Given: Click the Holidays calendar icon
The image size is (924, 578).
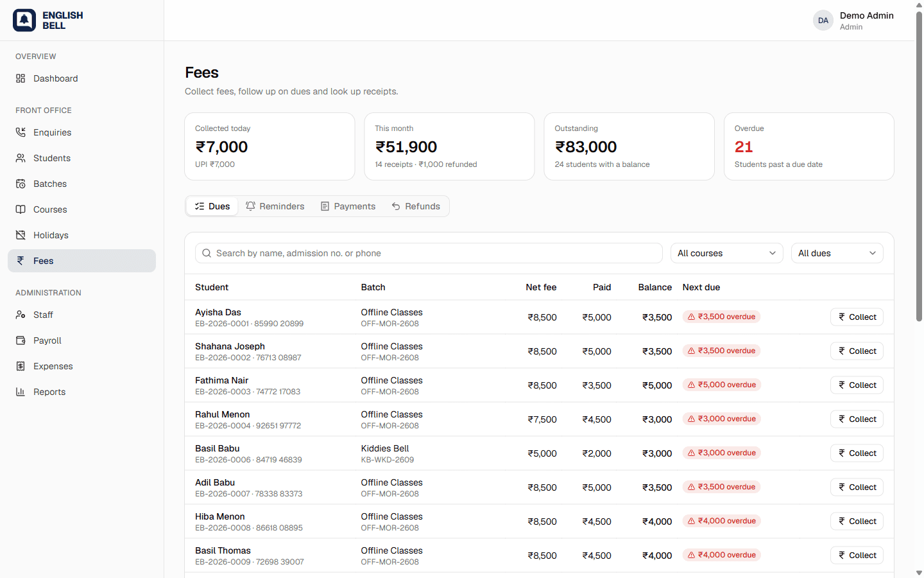Looking at the screenshot, I should point(21,235).
